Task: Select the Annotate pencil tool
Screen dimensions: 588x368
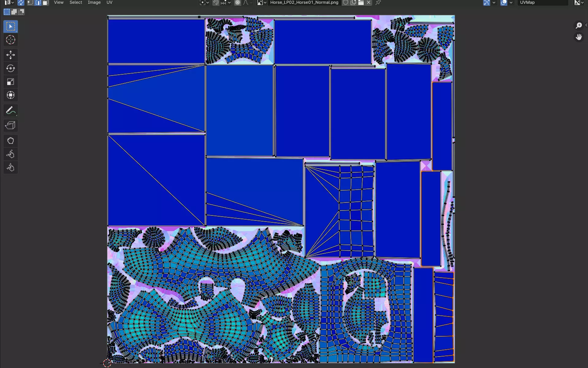Action: (10, 110)
